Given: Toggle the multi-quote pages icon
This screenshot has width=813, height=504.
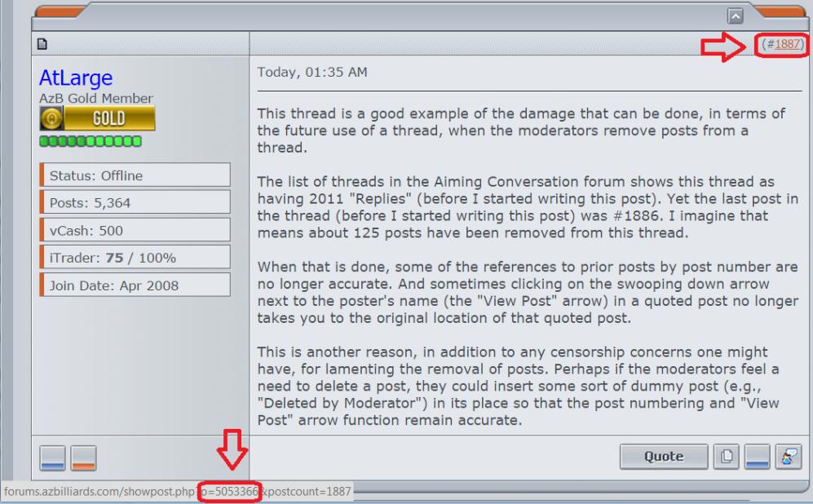Looking at the screenshot, I should (726, 457).
